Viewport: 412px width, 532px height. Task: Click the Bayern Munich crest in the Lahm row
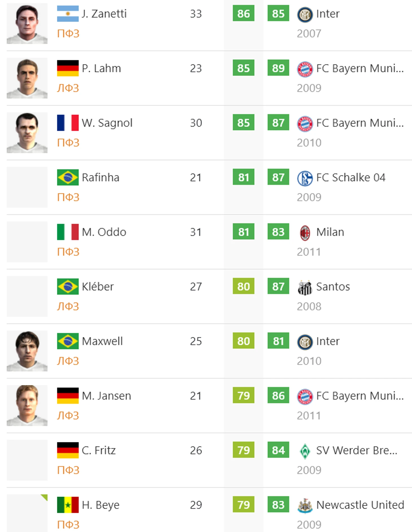(305, 69)
